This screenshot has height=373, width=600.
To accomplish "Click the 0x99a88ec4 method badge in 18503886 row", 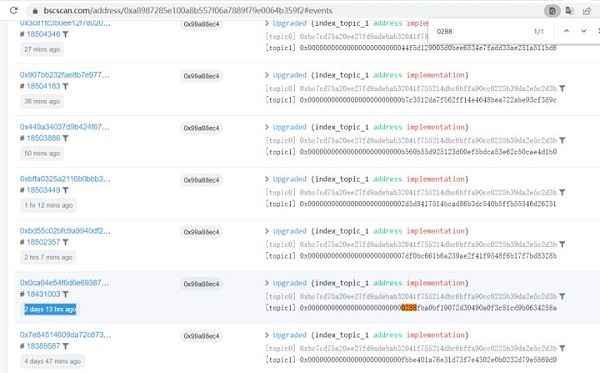I will click(202, 128).
